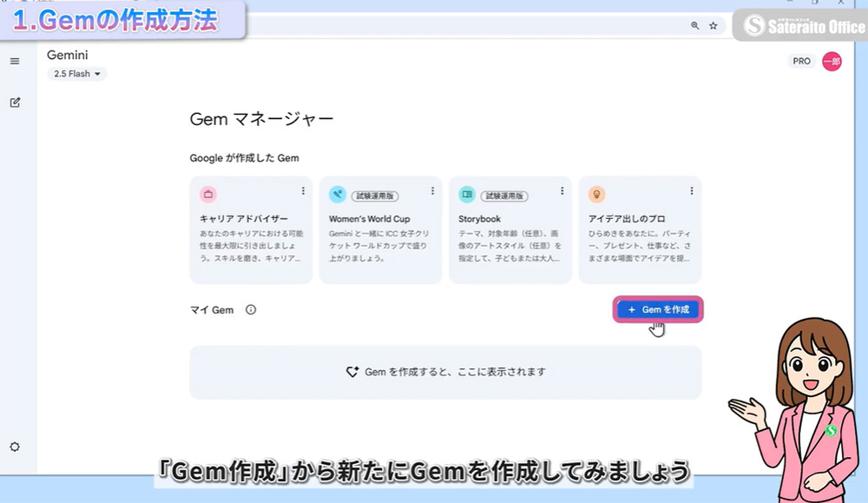
Task: Open キャリア アドバイザー Gem card
Action: (251, 230)
